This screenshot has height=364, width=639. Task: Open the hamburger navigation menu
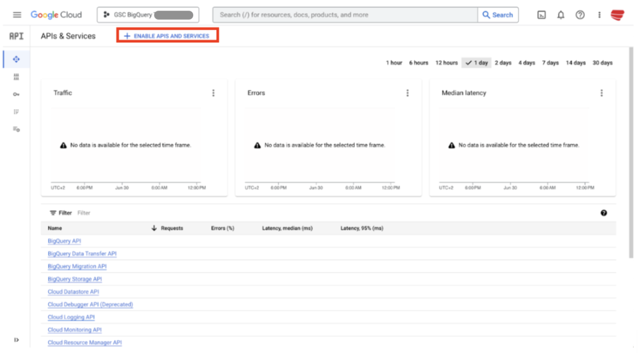pyautogui.click(x=17, y=15)
